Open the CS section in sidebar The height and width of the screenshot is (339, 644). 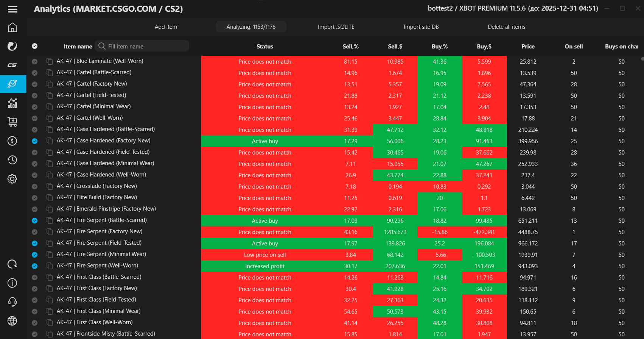12,65
